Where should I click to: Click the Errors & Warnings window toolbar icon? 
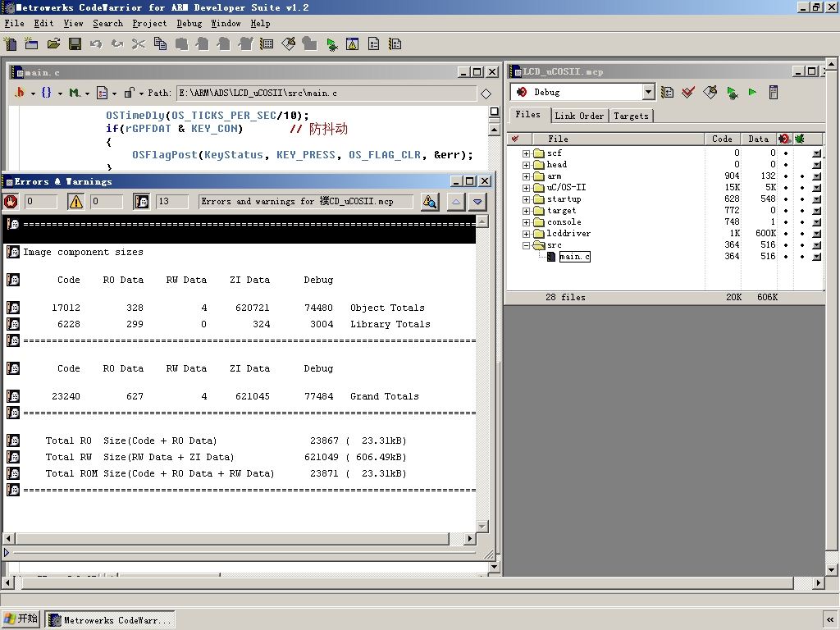353,44
